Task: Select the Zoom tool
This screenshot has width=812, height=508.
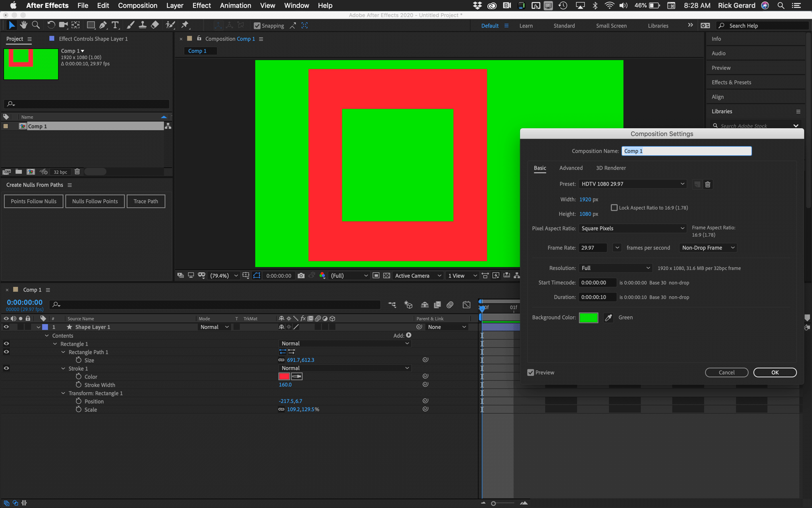Action: pyautogui.click(x=36, y=25)
